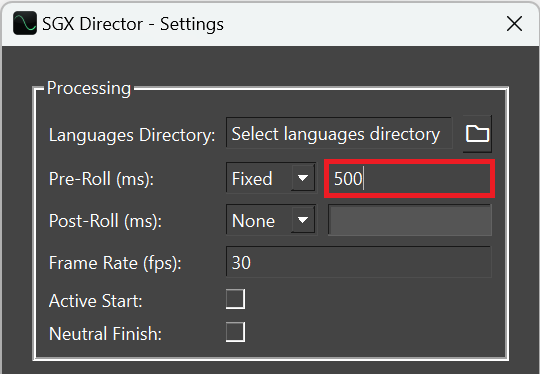Close the Settings window
Image resolution: width=540 pixels, height=374 pixels.
click(514, 24)
